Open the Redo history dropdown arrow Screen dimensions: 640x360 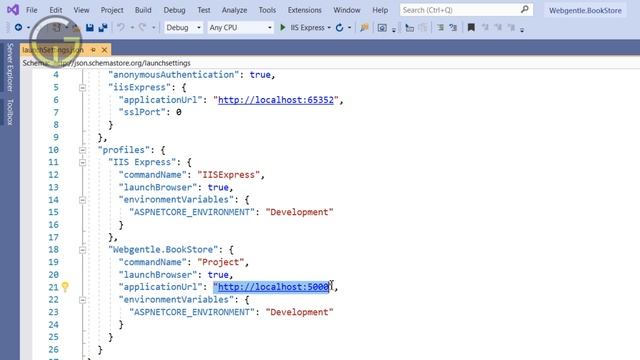click(153, 28)
